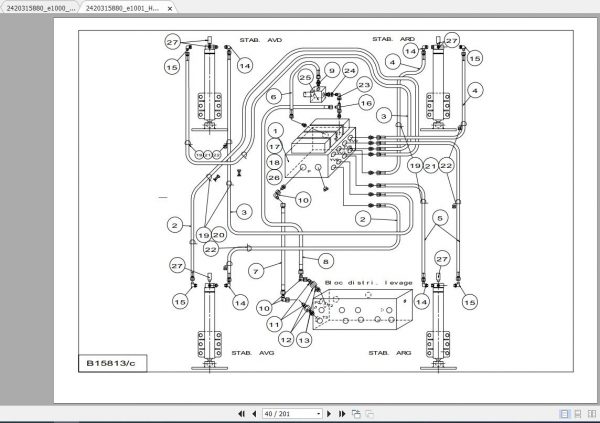Click callout number 23
600x423 pixels.
pos(364,85)
